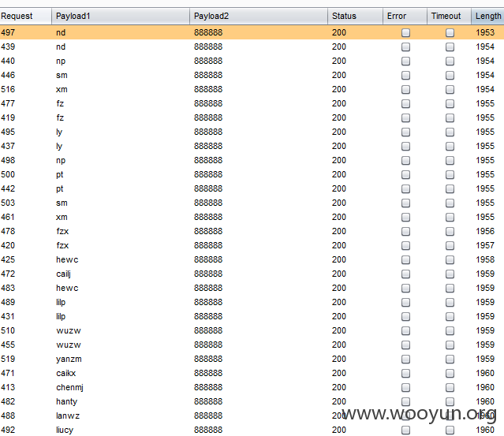The height and width of the screenshot is (436, 504).
Task: Toggle Timeout checkbox for request 483
Action: [450, 289]
